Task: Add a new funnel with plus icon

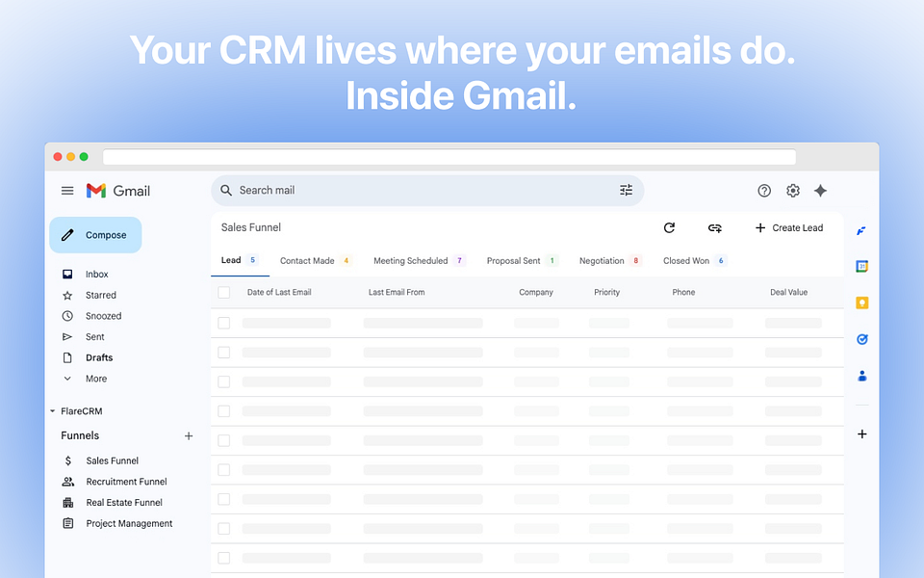Action: click(x=189, y=435)
